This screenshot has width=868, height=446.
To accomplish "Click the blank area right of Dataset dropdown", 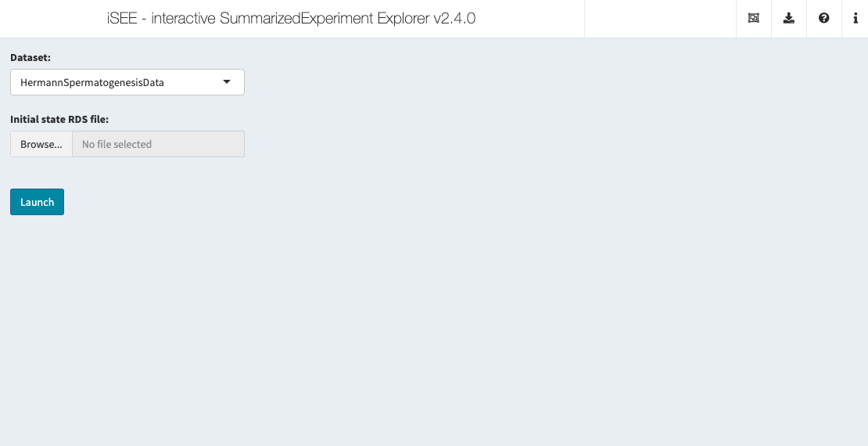I will pyautogui.click(x=508, y=82).
